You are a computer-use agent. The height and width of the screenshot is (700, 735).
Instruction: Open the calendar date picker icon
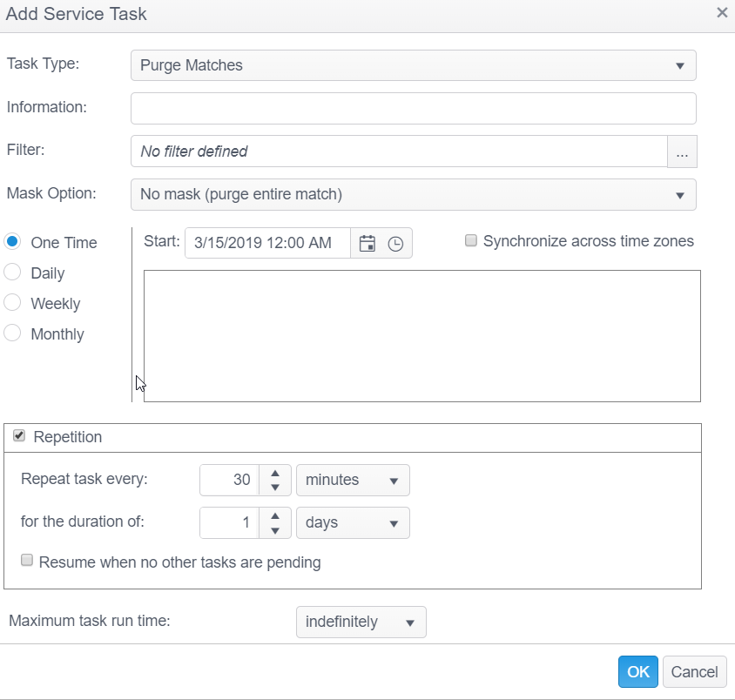367,244
